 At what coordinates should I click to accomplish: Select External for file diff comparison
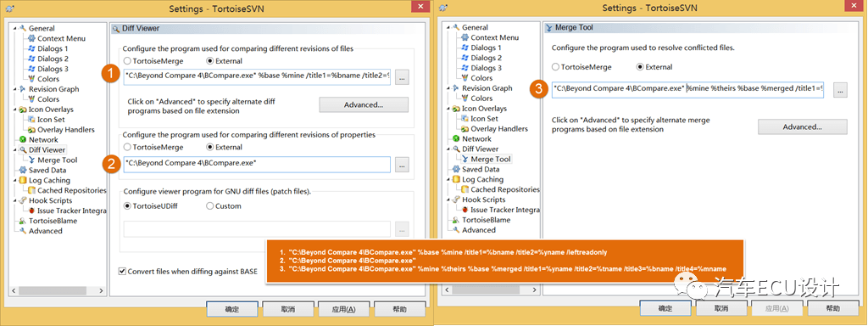pos(210,61)
